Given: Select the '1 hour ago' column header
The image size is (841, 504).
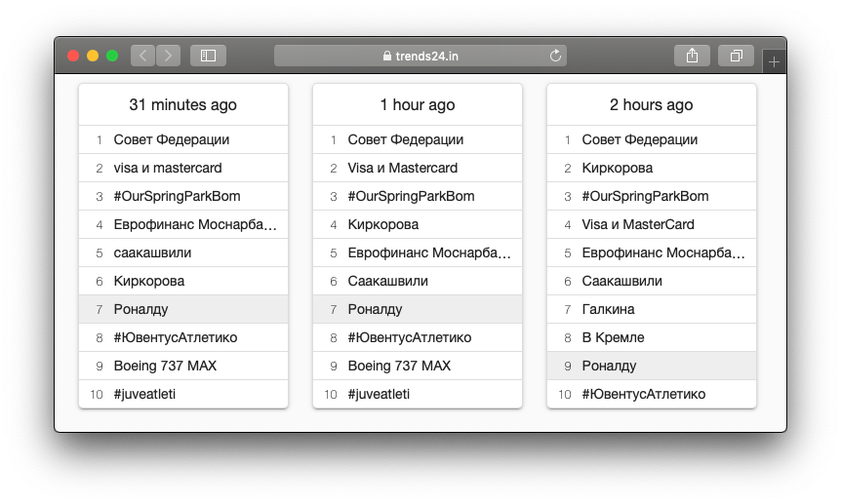Looking at the screenshot, I should [x=418, y=104].
